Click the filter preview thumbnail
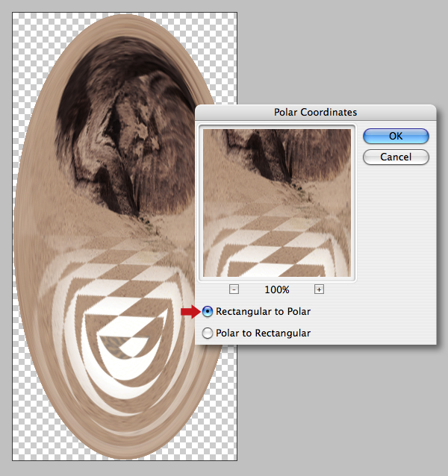The image size is (448, 476). [x=277, y=203]
